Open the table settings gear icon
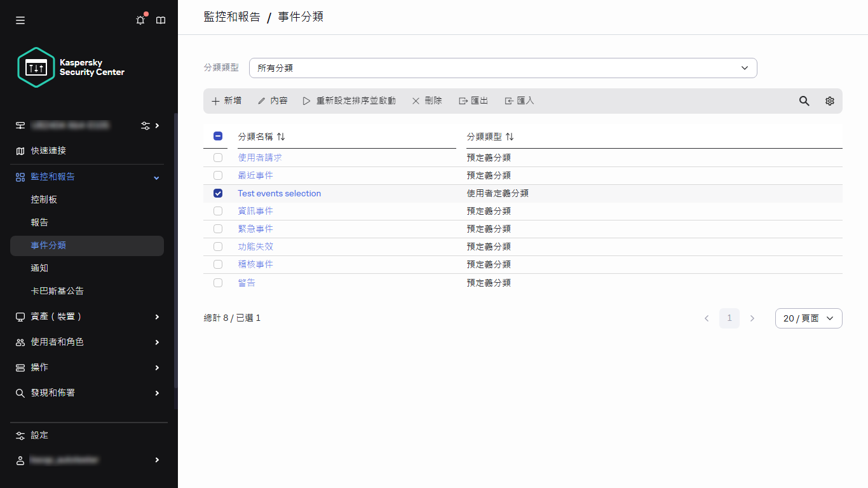 829,100
